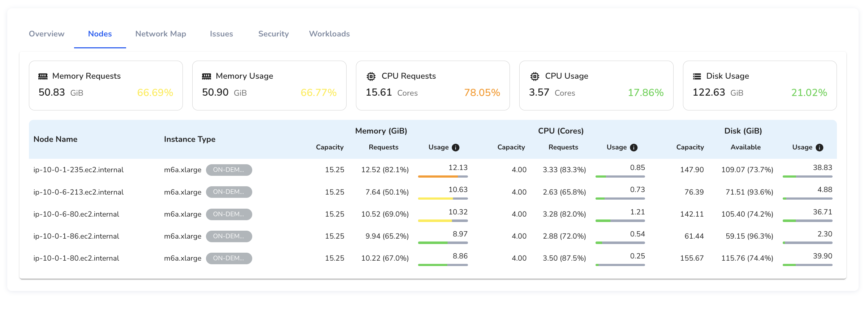
Task: Open the Security tab
Action: [273, 34]
